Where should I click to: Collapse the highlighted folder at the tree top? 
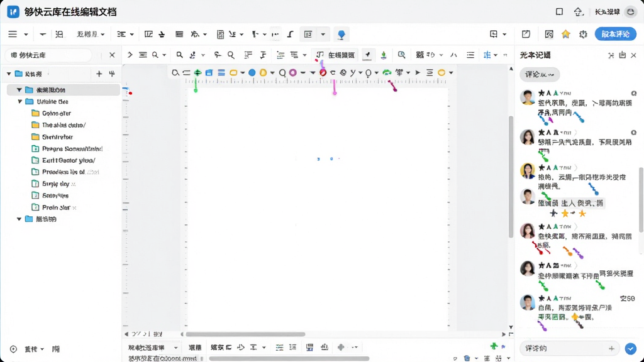pos(19,90)
